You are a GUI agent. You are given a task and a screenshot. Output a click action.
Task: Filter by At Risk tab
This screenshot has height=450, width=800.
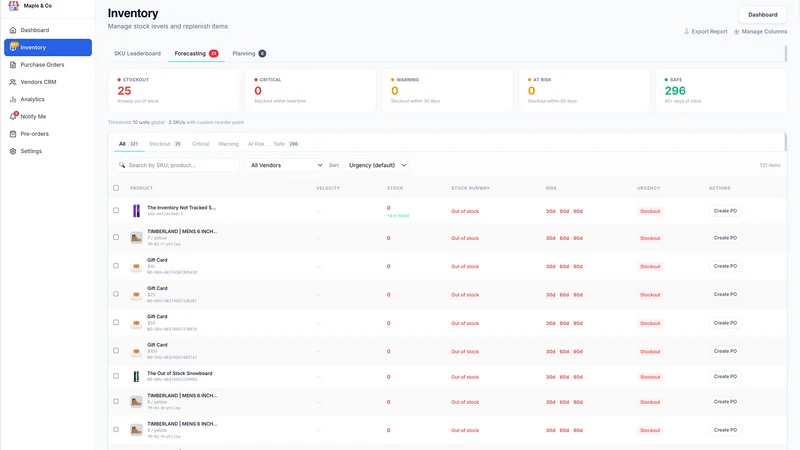tap(256, 144)
